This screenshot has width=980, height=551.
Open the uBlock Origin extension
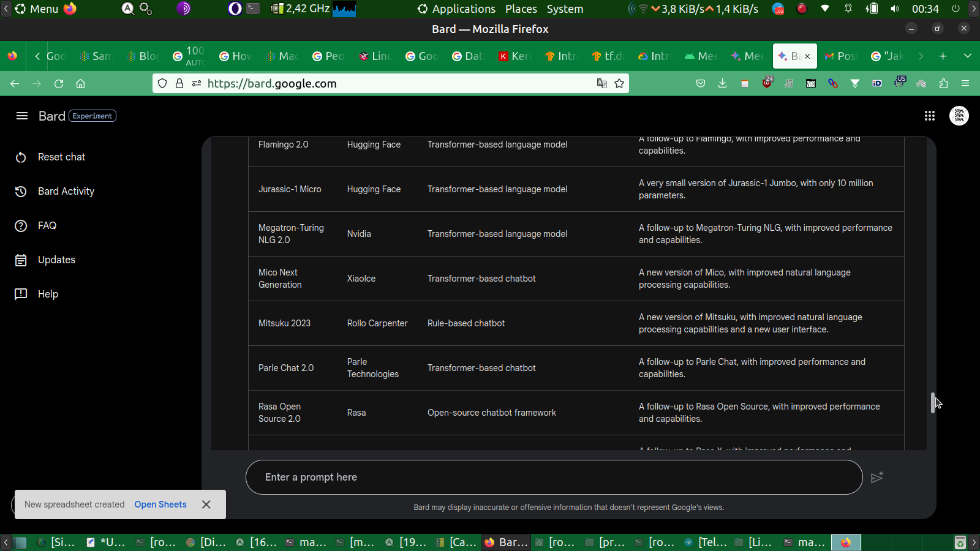767,83
